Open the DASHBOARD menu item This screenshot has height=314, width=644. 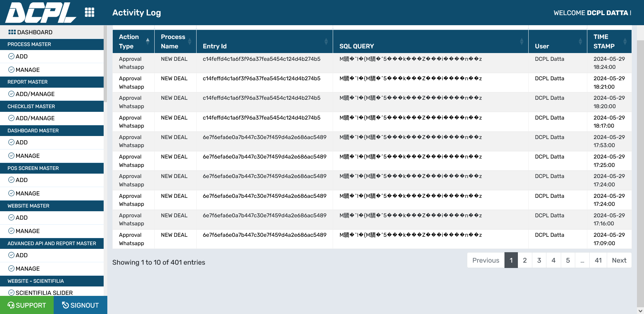point(52,32)
